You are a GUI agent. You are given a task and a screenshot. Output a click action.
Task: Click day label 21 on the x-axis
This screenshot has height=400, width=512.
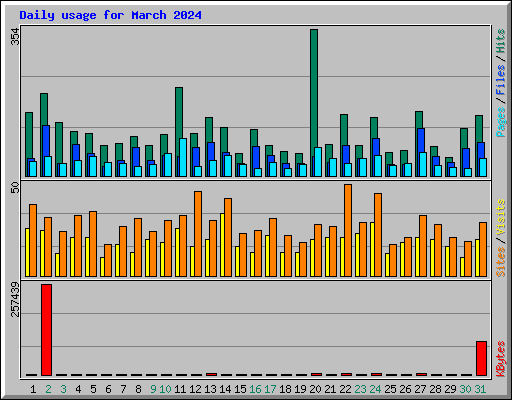[330, 389]
